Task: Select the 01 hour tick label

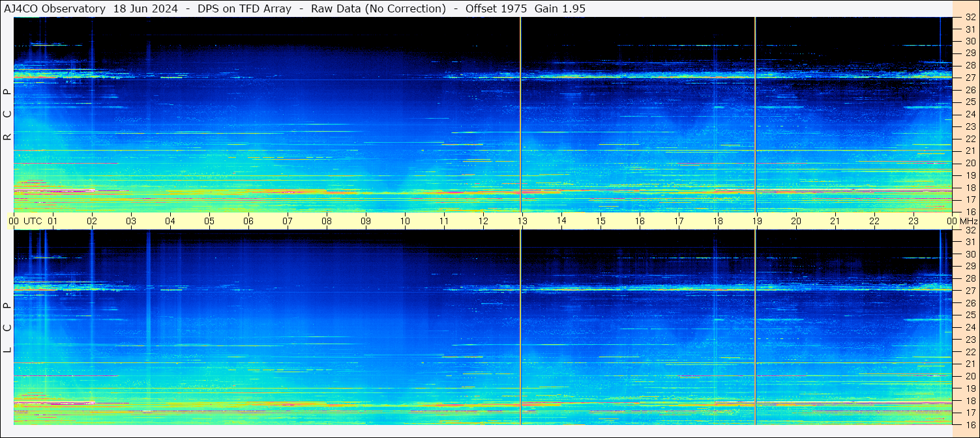Action: (53, 221)
